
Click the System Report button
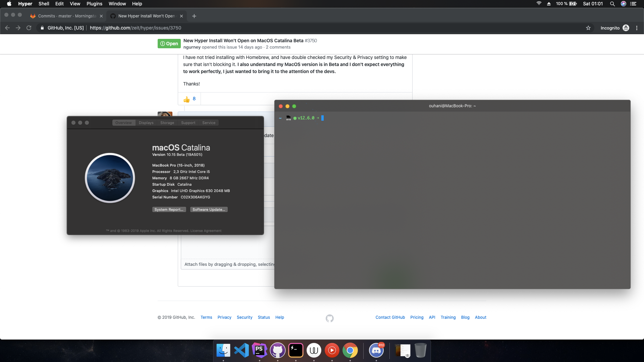pos(169,209)
